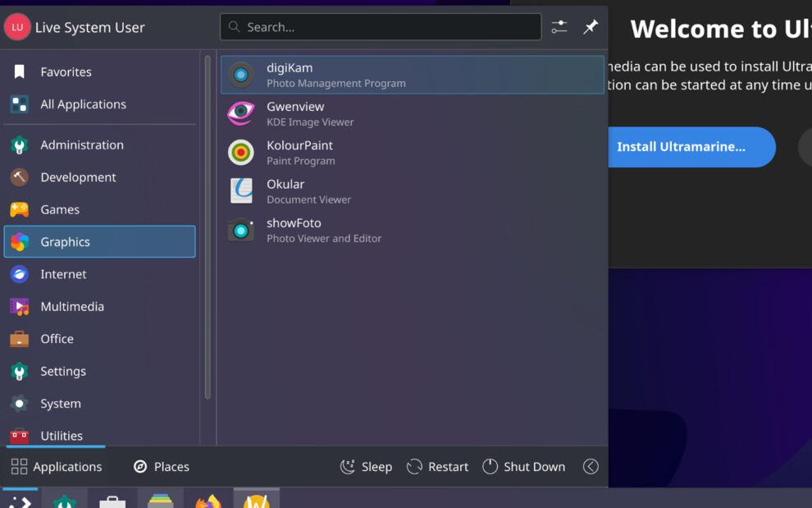Launch Firefox from the taskbar
The image size is (812, 508).
coord(208,500)
